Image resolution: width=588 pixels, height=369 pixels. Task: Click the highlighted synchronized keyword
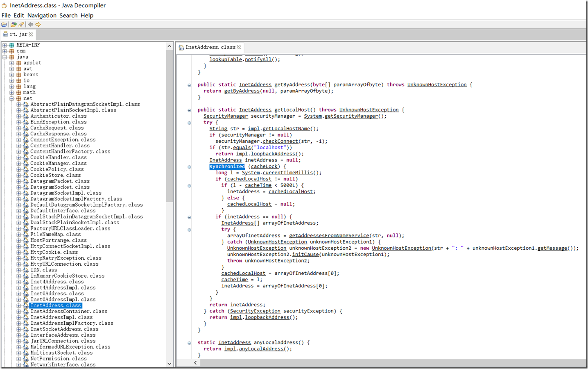point(227,166)
